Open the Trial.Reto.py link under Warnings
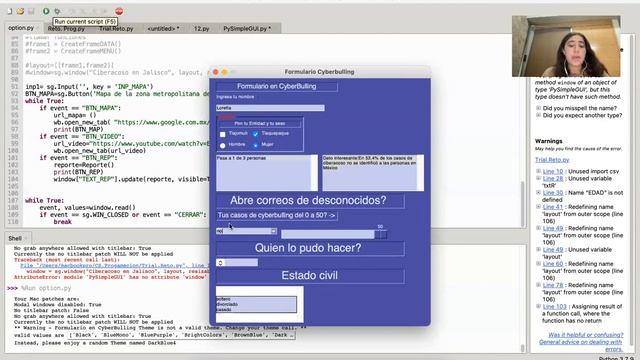The width and height of the screenshot is (640, 360). point(552,160)
